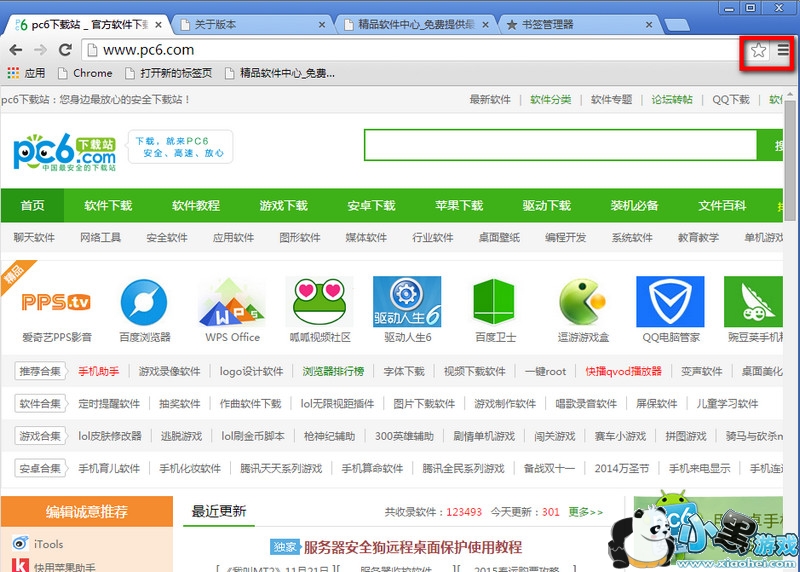Open the 图形软件 category
The height and width of the screenshot is (572, 800).
coord(299,237)
